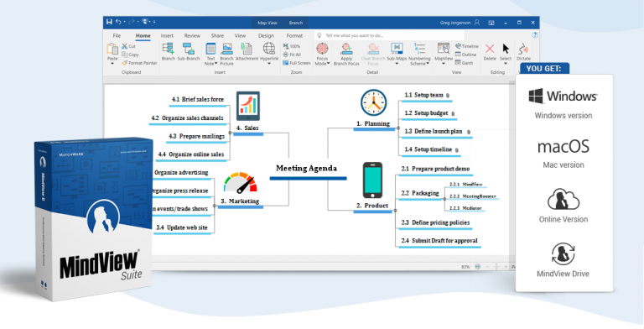Switch to the Timeline view

pyautogui.click(x=466, y=46)
